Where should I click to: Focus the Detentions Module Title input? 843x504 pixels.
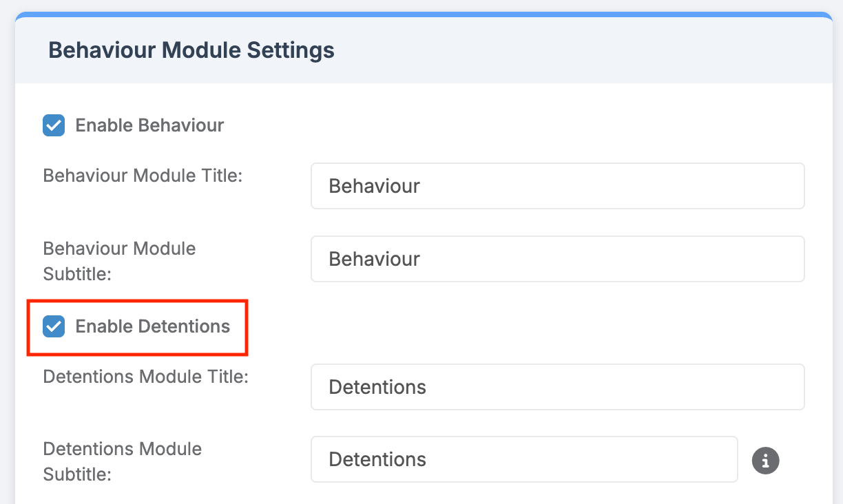556,387
